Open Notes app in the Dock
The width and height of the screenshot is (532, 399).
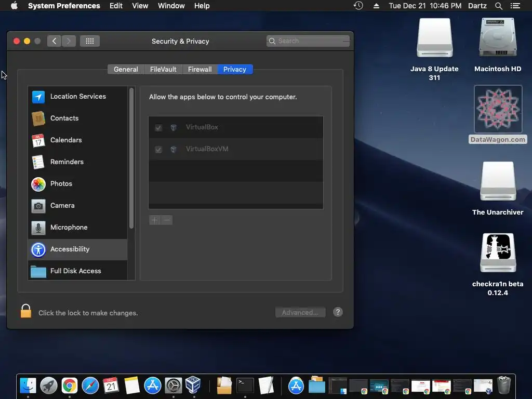[132, 386]
